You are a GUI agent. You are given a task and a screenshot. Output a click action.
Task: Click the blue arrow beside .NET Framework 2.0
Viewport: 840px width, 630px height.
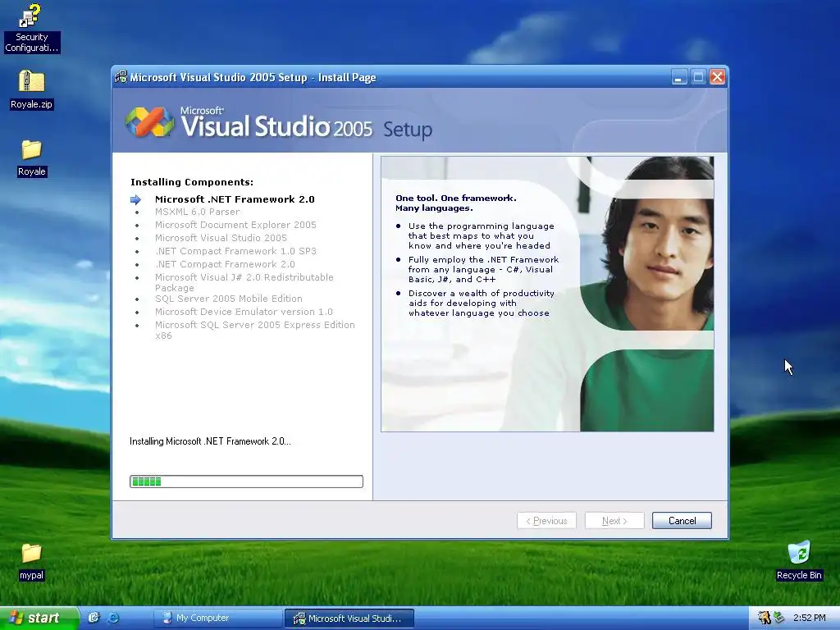pos(135,199)
